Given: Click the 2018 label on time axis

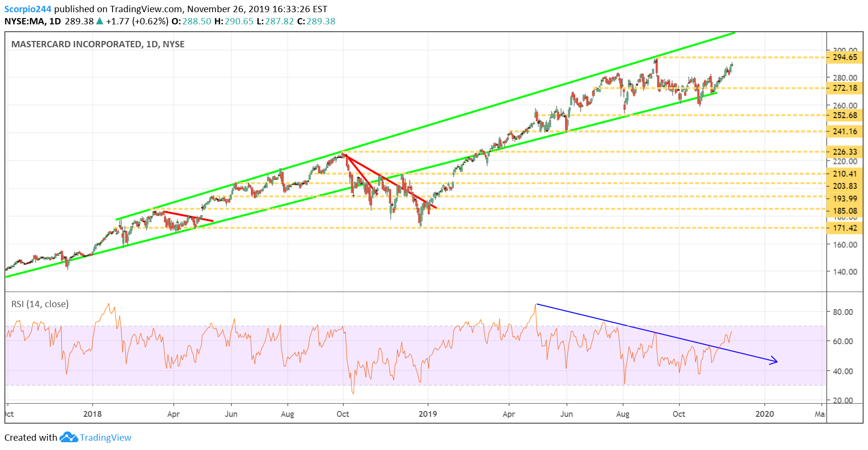Looking at the screenshot, I should tap(93, 414).
